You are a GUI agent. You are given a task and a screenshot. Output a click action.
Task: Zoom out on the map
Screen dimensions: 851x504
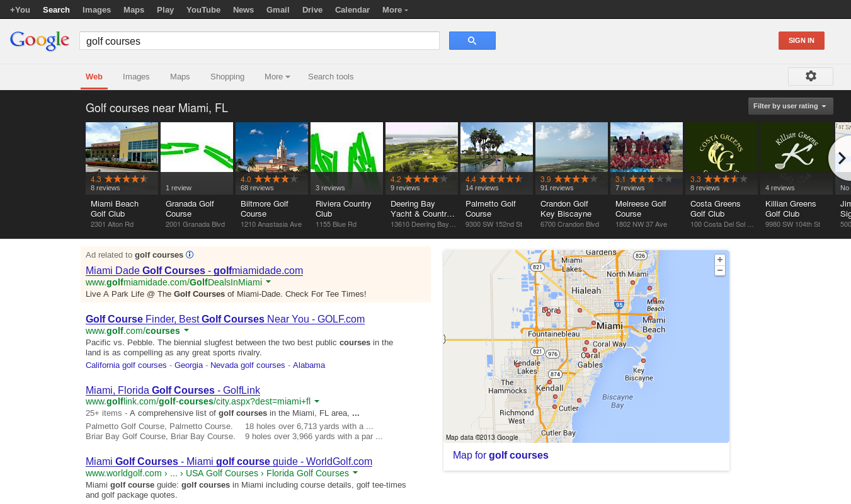(x=720, y=270)
